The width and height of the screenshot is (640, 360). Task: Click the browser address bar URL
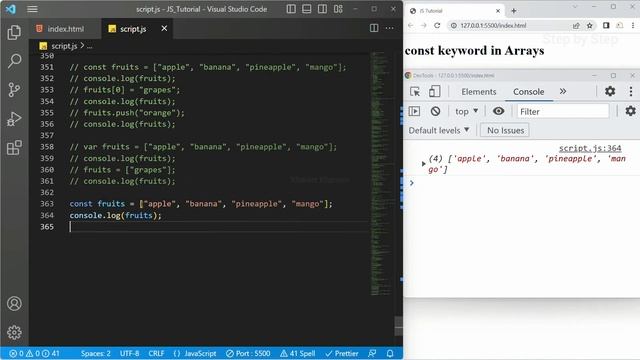(493, 25)
